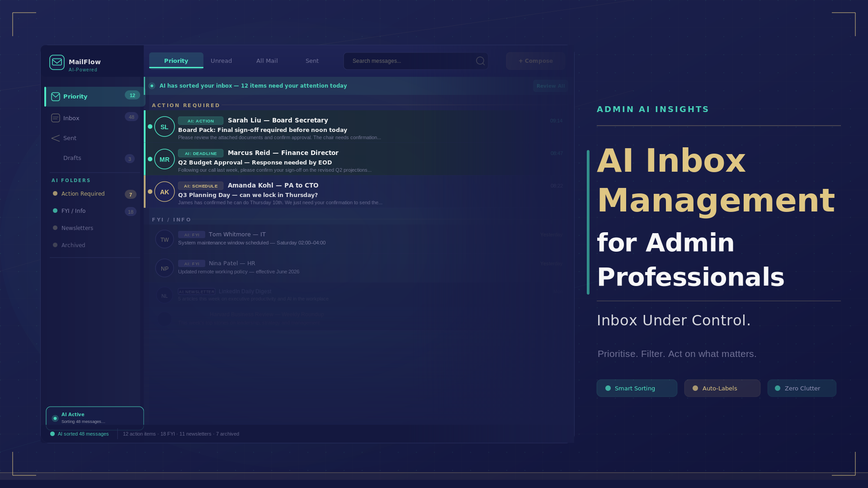Click the search magnifier icon
Viewport: 868px width, 488px height.
[480, 61]
